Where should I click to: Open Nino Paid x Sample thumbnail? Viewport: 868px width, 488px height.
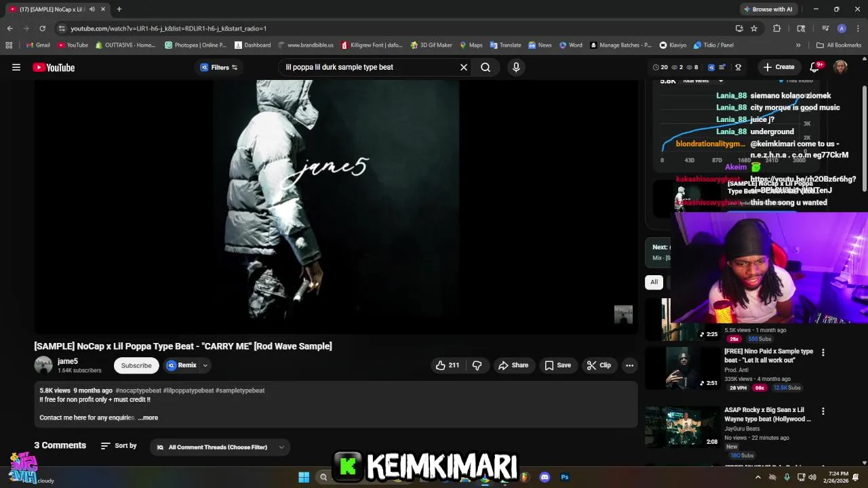tap(683, 368)
